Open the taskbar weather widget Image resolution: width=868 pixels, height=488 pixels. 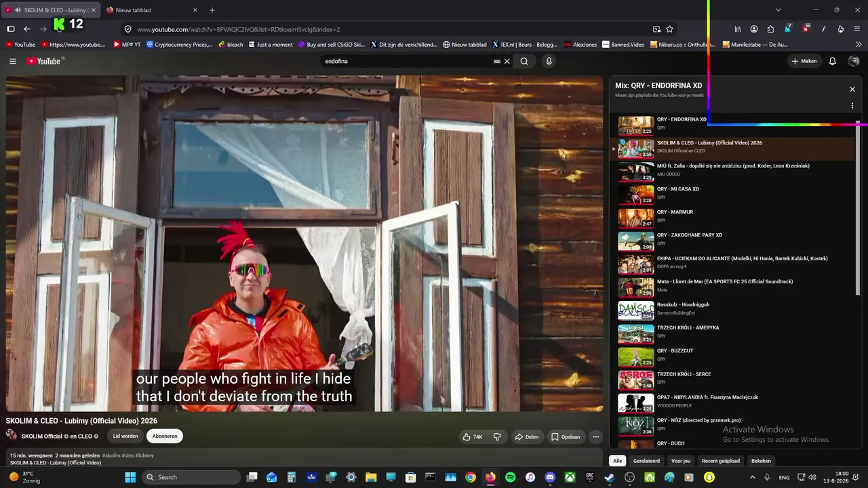24,477
